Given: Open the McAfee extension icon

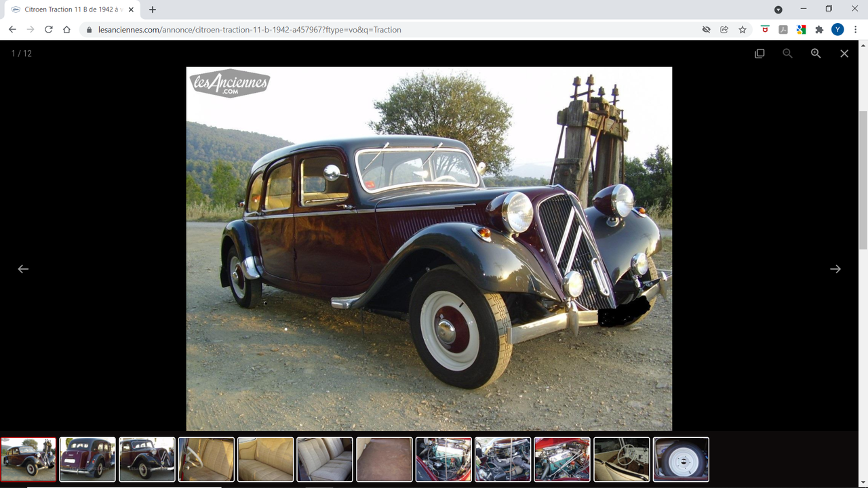Looking at the screenshot, I should (765, 30).
